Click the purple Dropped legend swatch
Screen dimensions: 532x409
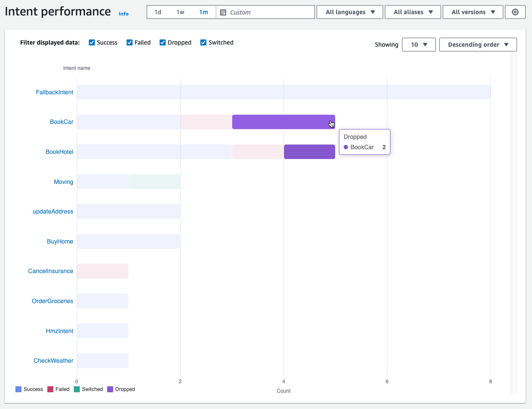[x=110, y=389]
